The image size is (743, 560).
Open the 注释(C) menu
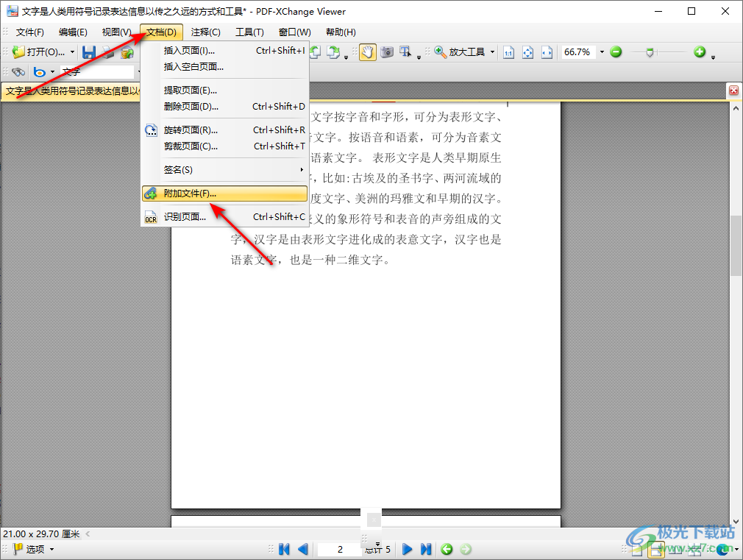click(x=206, y=32)
